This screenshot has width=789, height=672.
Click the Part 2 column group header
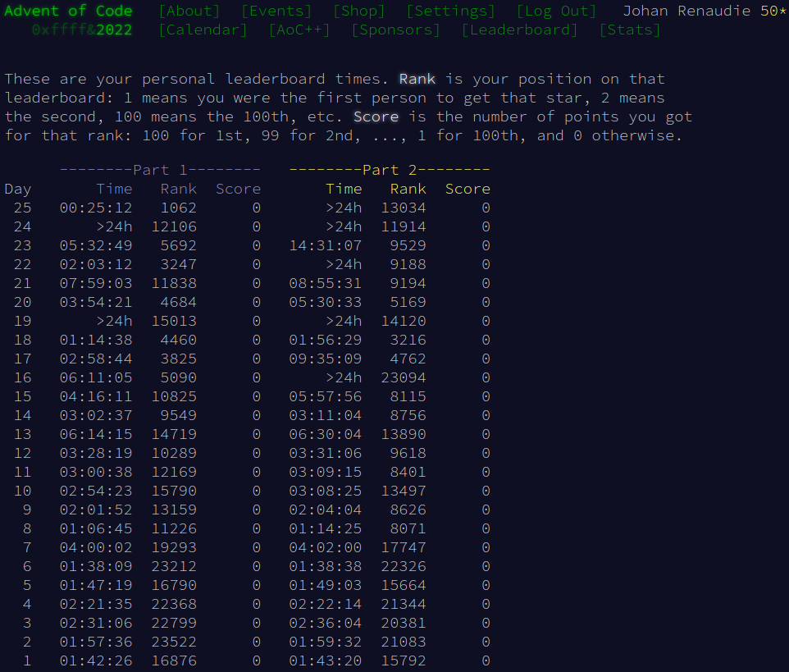click(390, 170)
